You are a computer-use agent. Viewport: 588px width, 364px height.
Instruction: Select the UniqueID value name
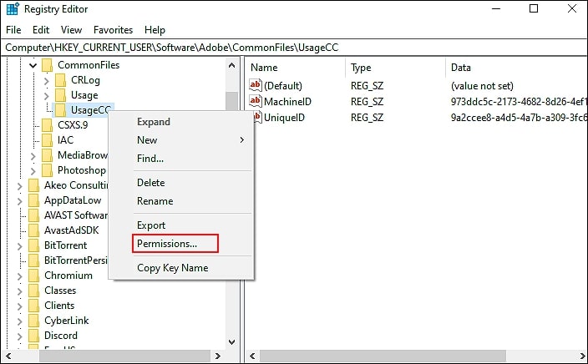(284, 118)
